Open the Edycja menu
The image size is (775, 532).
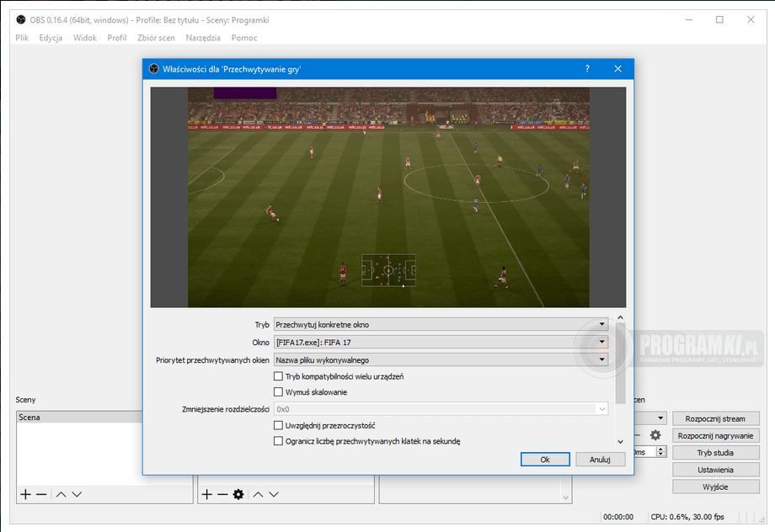(x=51, y=38)
